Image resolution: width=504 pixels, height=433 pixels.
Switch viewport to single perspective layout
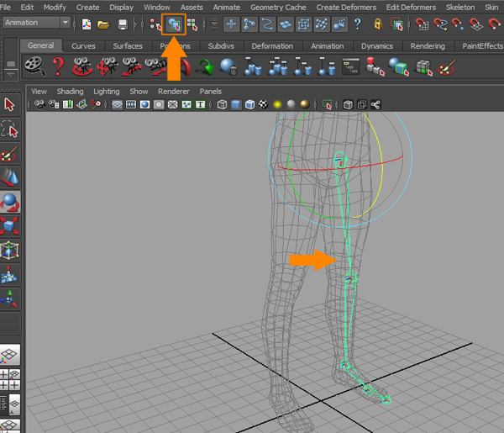(x=10, y=355)
